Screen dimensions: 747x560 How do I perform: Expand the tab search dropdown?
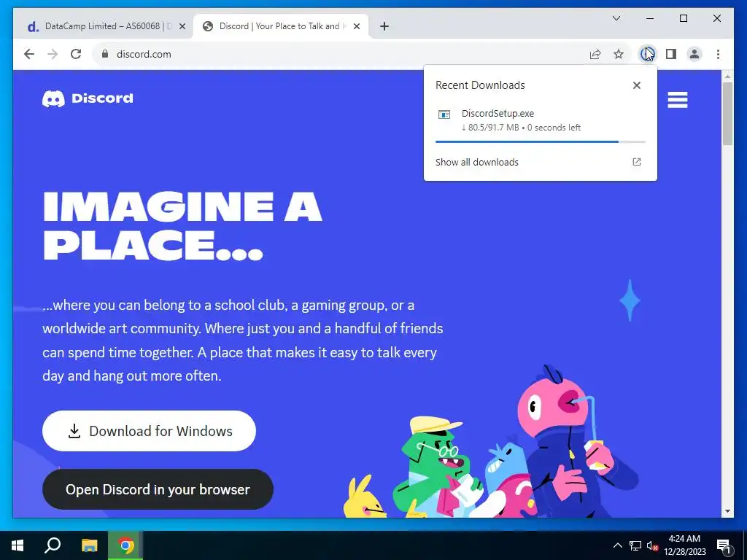616,18
